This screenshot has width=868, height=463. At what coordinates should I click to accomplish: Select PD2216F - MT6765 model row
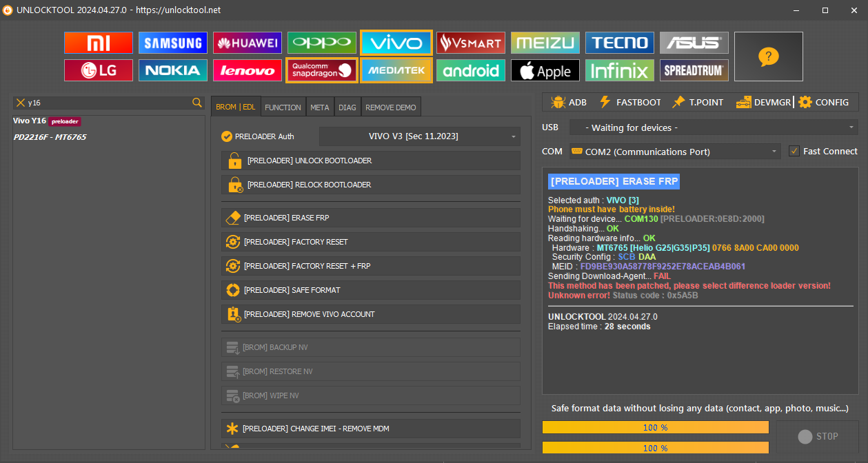(50, 137)
